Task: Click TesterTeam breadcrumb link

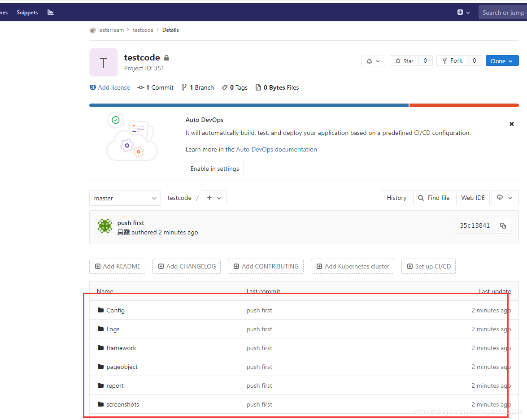Action: click(x=111, y=30)
